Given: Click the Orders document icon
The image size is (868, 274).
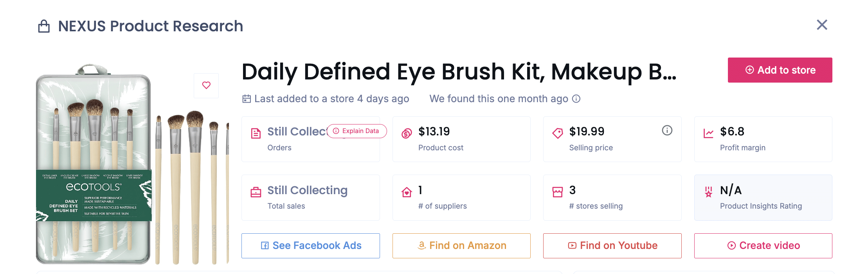Looking at the screenshot, I should point(256,133).
